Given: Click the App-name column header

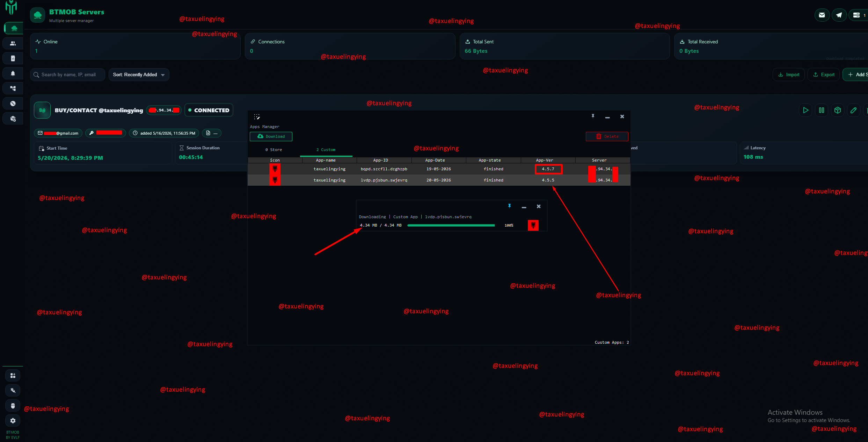Looking at the screenshot, I should coord(329,160).
